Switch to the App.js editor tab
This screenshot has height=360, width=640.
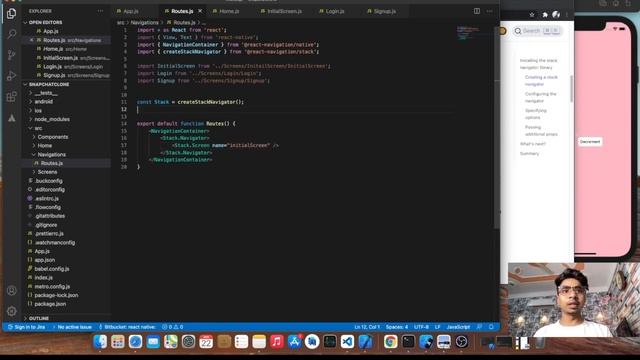tap(131, 11)
